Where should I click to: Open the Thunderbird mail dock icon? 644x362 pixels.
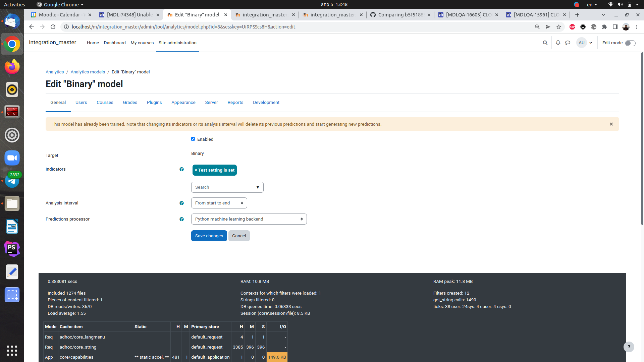coord(12,21)
